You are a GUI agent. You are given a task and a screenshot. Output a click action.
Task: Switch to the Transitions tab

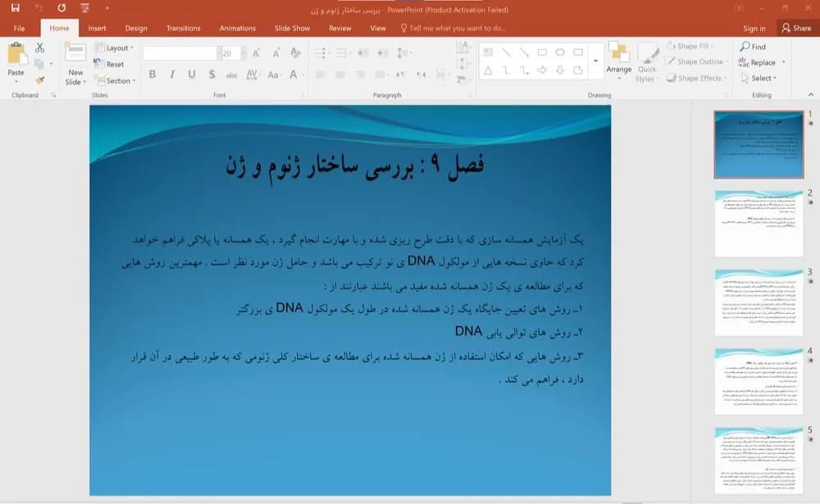(183, 28)
